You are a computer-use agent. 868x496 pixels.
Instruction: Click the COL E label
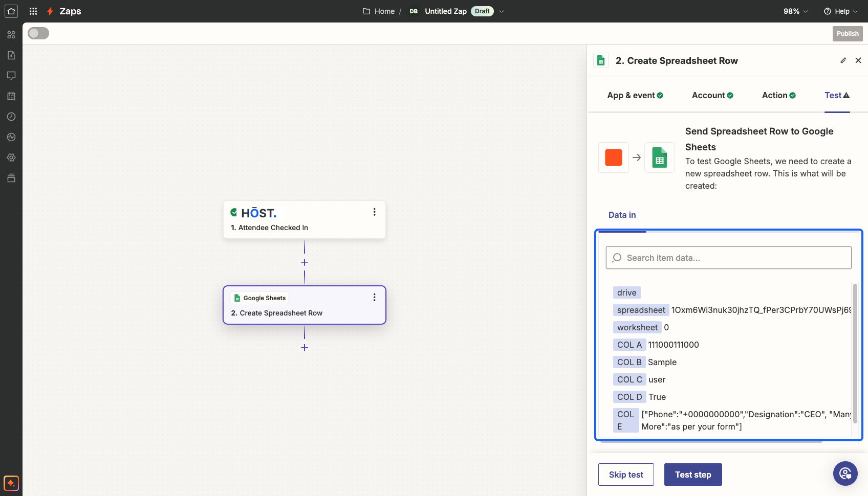coord(626,420)
